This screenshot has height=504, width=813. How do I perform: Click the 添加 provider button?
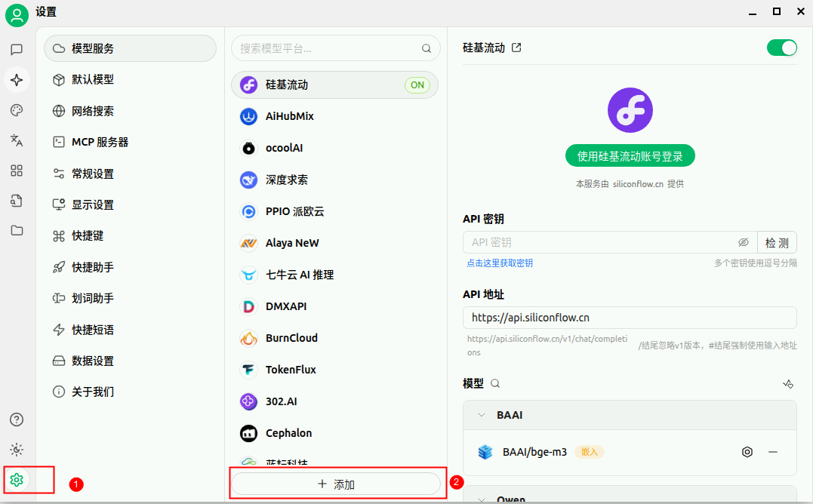pyautogui.click(x=336, y=484)
